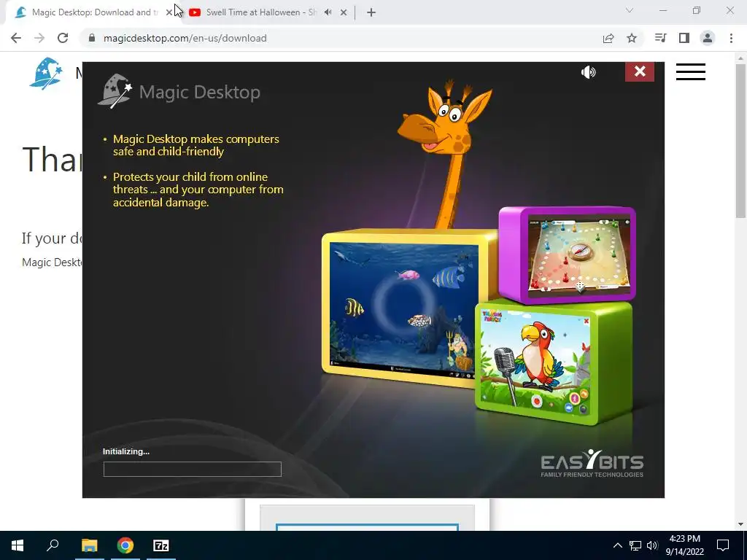Click the board game screenshot in purple box
Screen dimensions: 747x560
(x=579, y=256)
